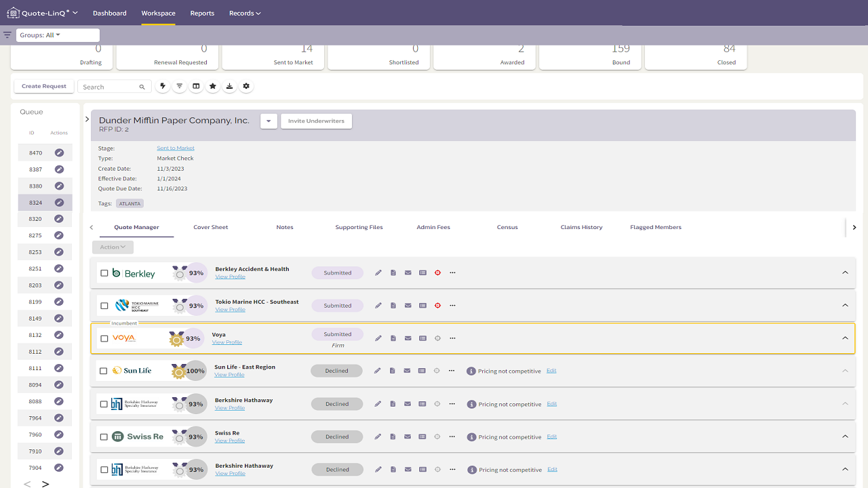
Task: Click the edit pencil for queue ID 8470
Action: point(59,153)
